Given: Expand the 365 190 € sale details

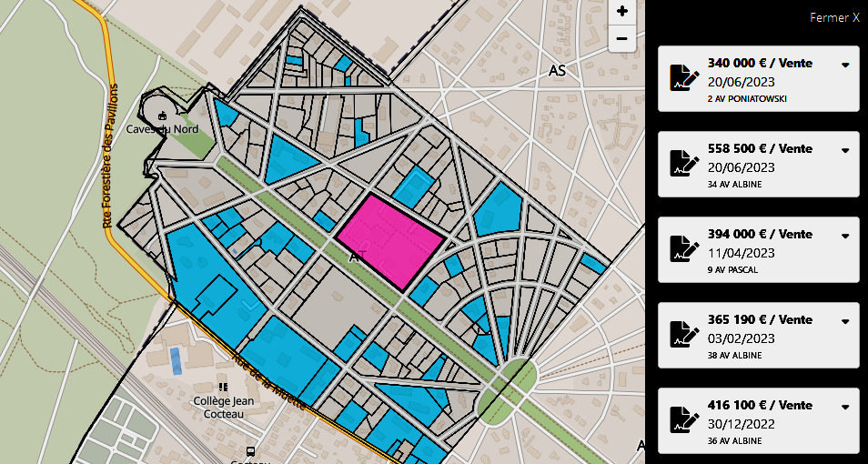Looking at the screenshot, I should [845, 321].
